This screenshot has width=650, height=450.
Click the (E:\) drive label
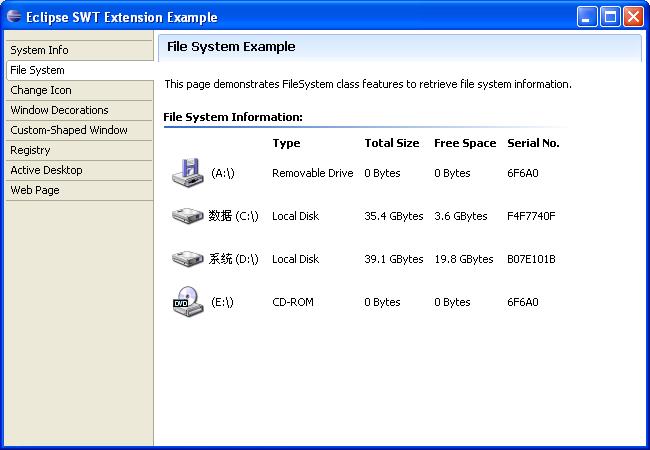[x=222, y=302]
